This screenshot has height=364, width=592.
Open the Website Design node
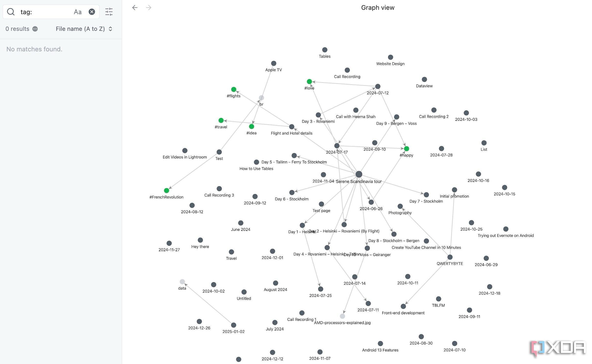pos(391,57)
